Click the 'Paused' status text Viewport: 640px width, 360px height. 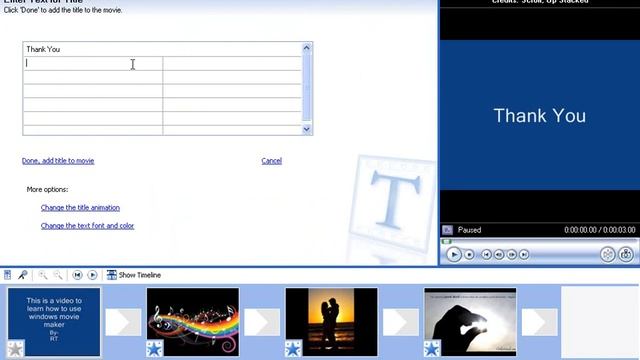pos(469,230)
